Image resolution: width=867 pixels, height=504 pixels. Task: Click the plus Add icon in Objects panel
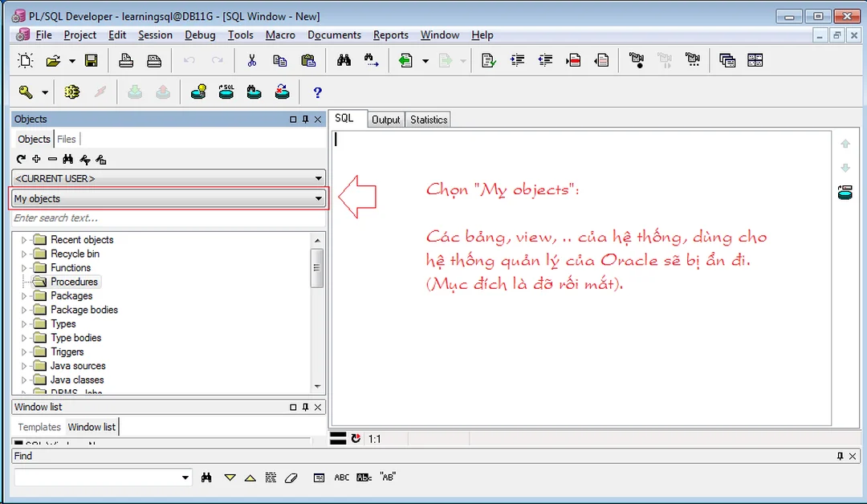tap(36, 159)
